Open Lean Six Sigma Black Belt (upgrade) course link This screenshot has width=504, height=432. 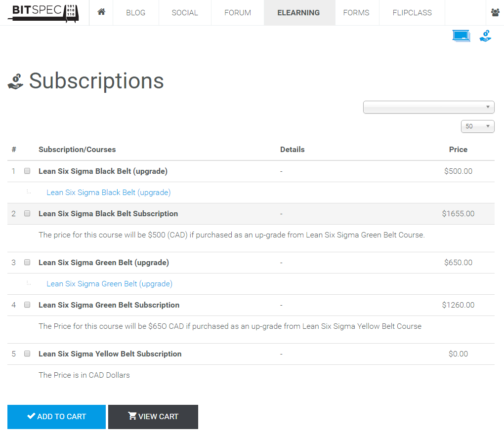pos(109,193)
